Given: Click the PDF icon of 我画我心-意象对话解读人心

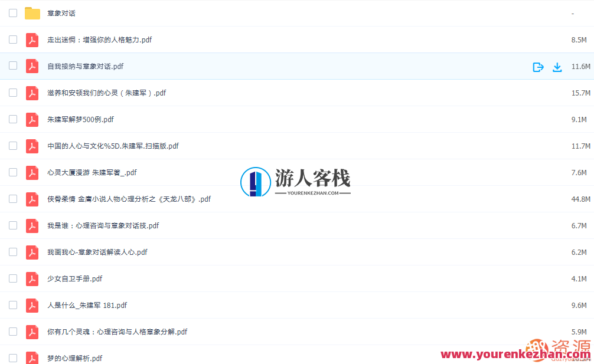Looking at the screenshot, I should 32,252.
